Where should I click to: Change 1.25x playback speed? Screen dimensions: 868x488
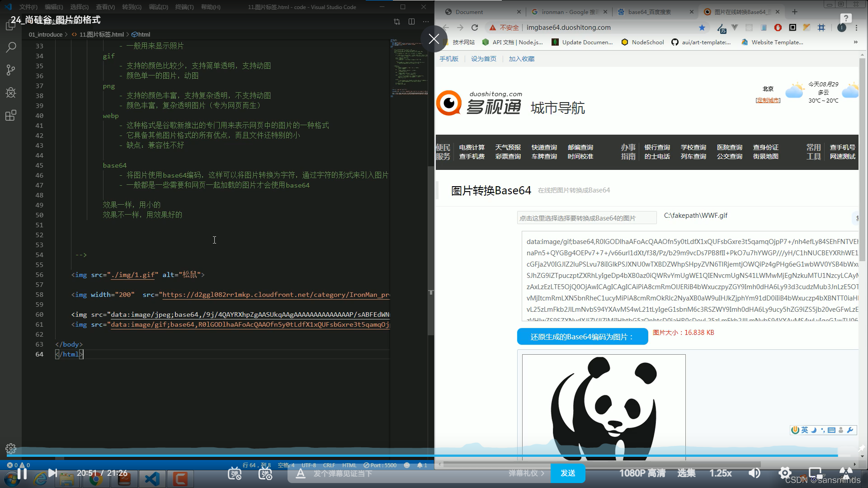coord(721,473)
